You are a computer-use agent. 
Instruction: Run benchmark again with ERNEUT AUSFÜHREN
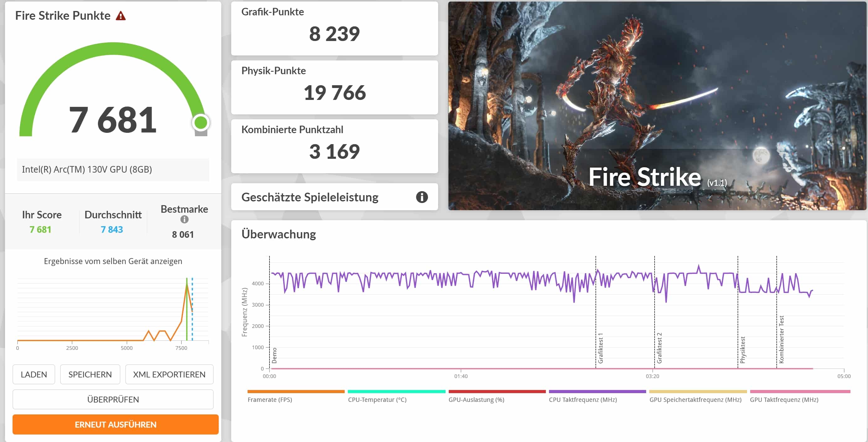point(116,424)
